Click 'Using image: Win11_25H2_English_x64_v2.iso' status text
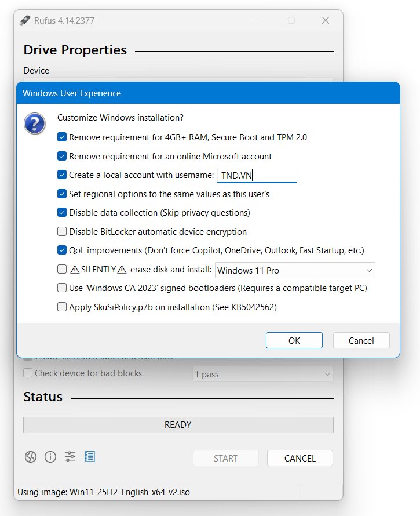420x516 pixels. [x=104, y=492]
